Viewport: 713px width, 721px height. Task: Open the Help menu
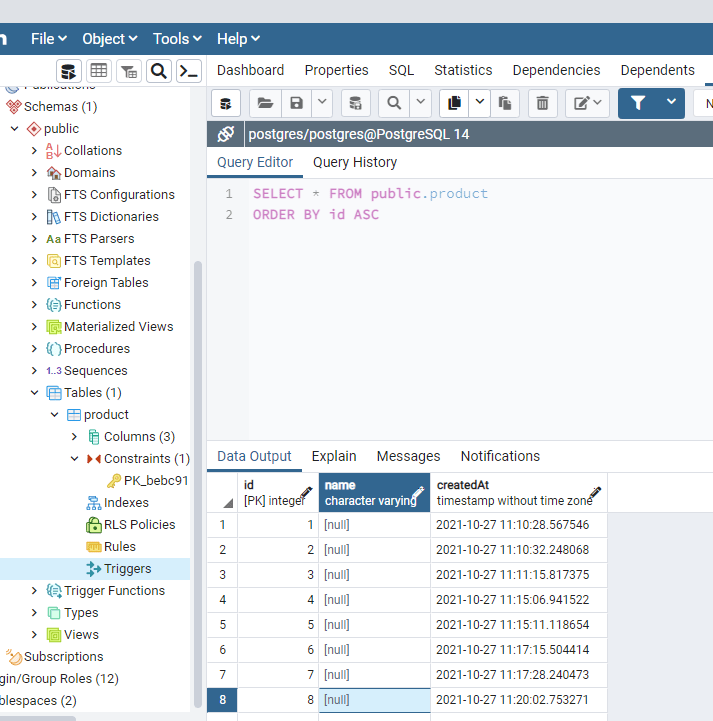click(x=238, y=39)
